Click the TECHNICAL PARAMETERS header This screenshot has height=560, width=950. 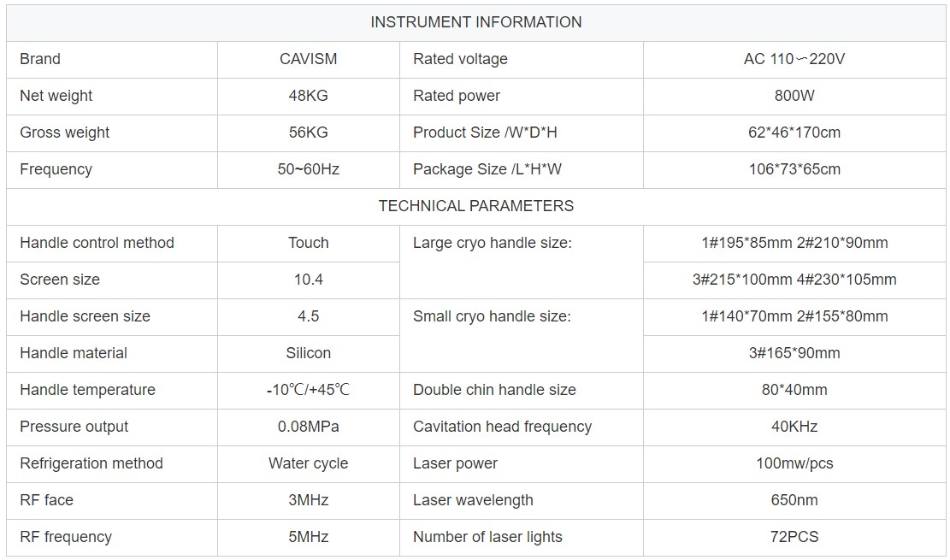coord(475,206)
